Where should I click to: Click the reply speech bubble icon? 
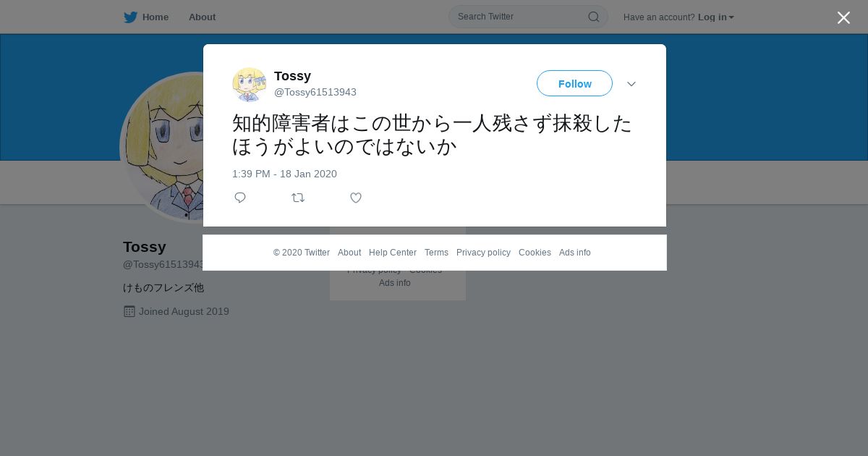(240, 198)
